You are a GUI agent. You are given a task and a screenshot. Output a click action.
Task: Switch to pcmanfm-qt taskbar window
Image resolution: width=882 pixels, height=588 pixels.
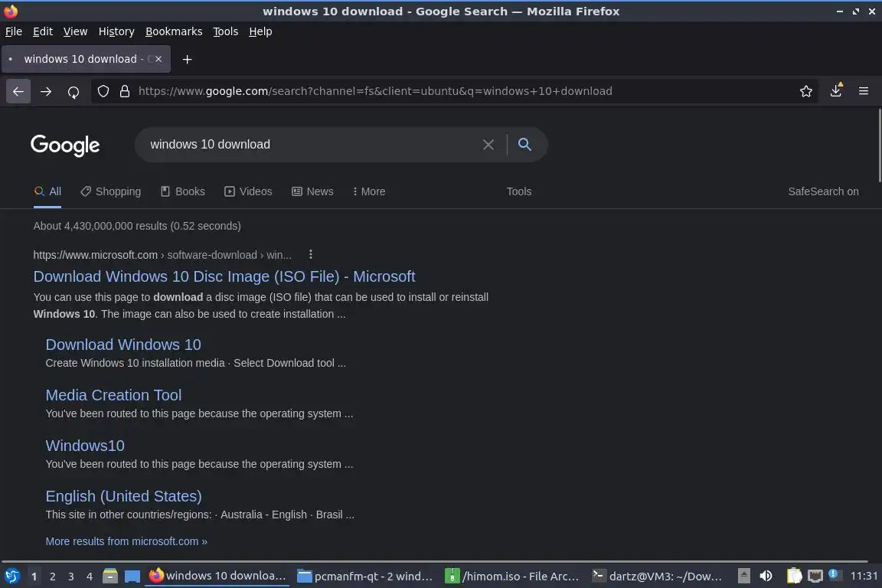coord(365,577)
